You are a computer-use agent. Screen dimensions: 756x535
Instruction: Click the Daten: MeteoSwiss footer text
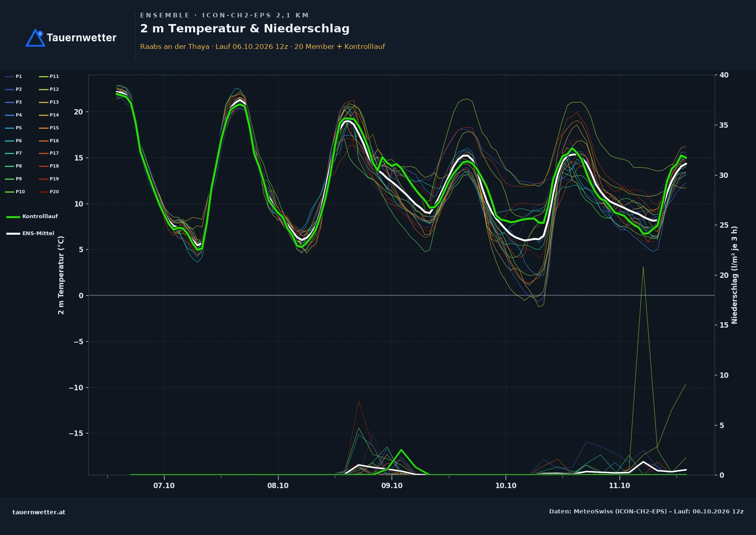click(x=646, y=511)
